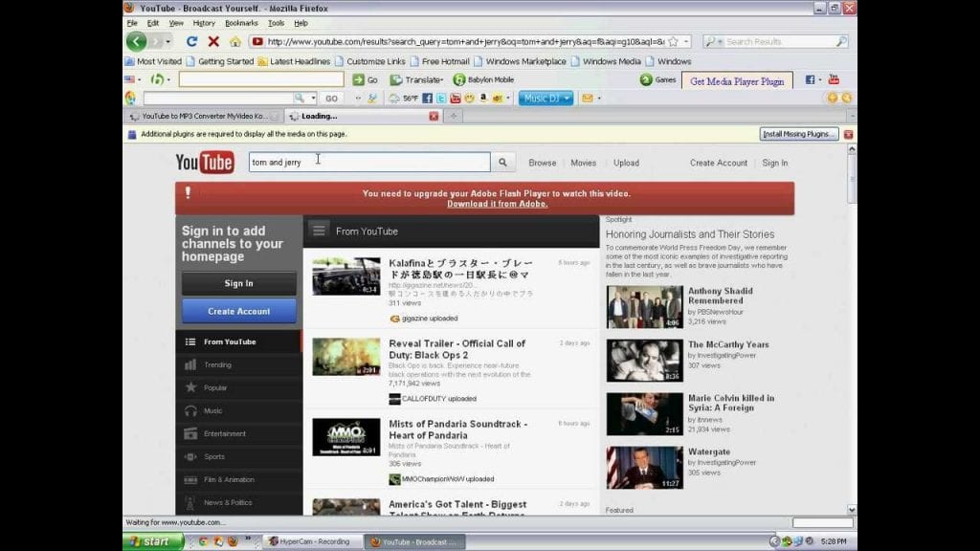
Task: Click the YouTube logo
Action: (x=205, y=163)
